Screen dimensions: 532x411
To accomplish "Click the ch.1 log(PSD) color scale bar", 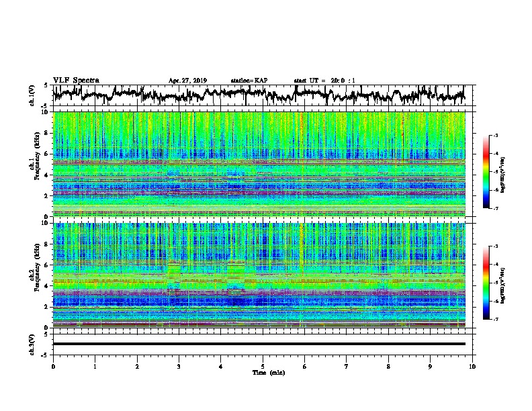I will [486, 172].
